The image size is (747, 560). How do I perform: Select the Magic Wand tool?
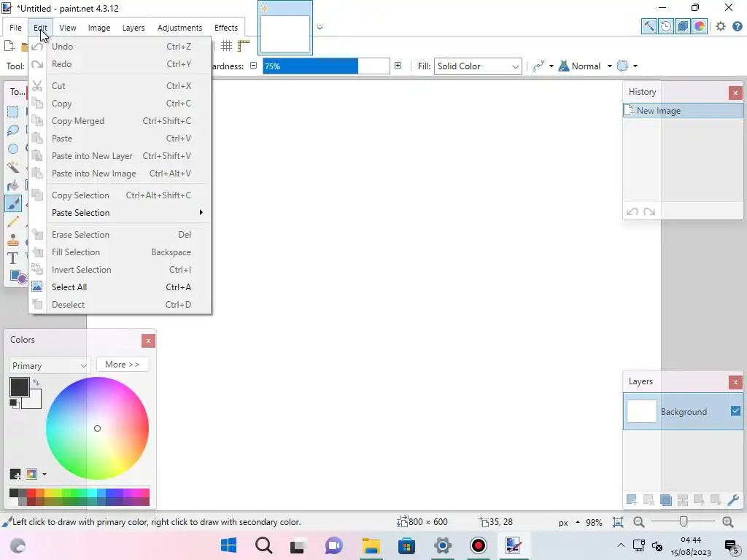pyautogui.click(x=13, y=167)
